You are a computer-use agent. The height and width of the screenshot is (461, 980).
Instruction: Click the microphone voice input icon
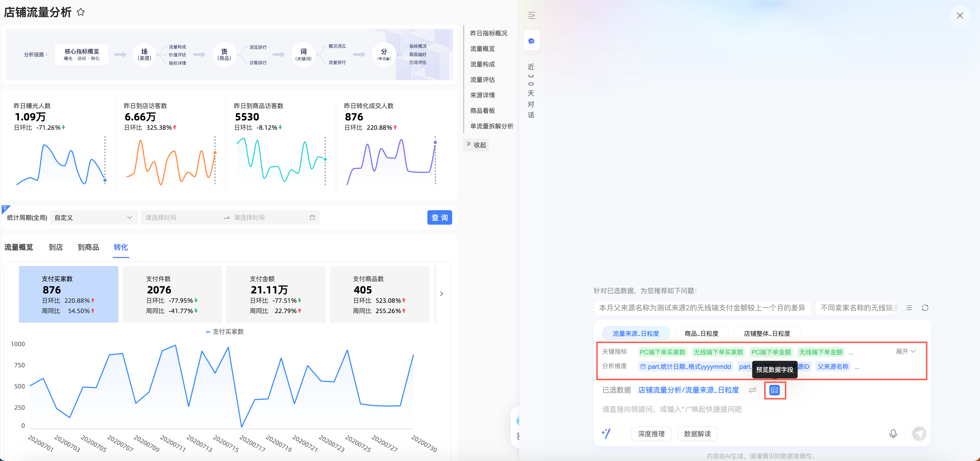click(x=893, y=433)
